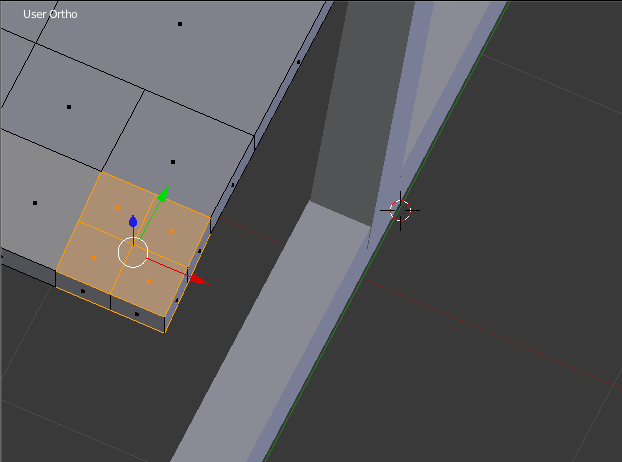Click the User Ortho view label

point(50,14)
